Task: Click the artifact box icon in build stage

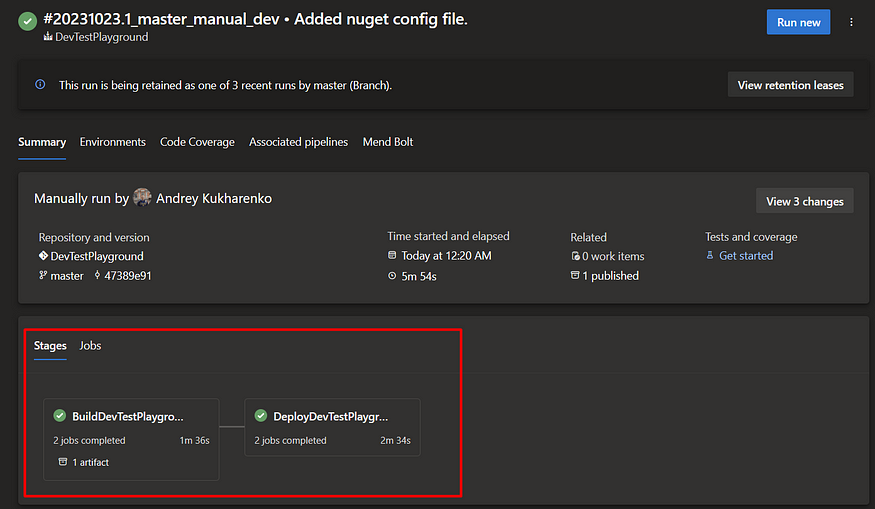Action: pos(63,462)
